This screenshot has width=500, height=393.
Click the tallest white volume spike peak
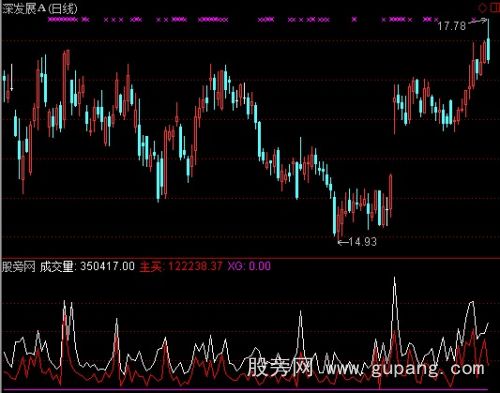point(395,278)
